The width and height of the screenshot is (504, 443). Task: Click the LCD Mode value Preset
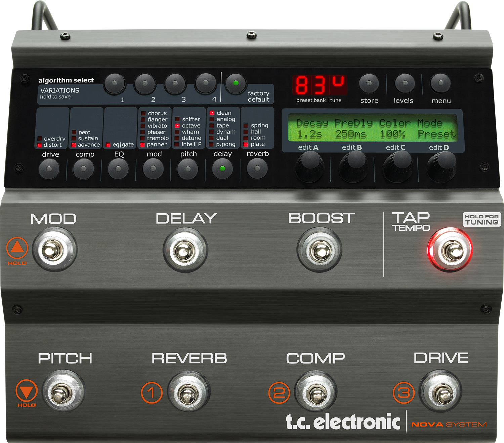pos(436,134)
